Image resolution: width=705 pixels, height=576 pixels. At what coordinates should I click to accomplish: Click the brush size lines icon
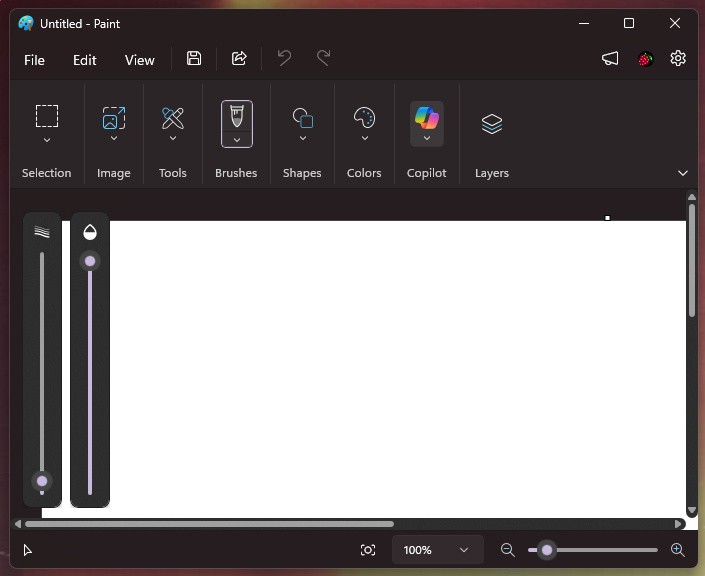[42, 232]
